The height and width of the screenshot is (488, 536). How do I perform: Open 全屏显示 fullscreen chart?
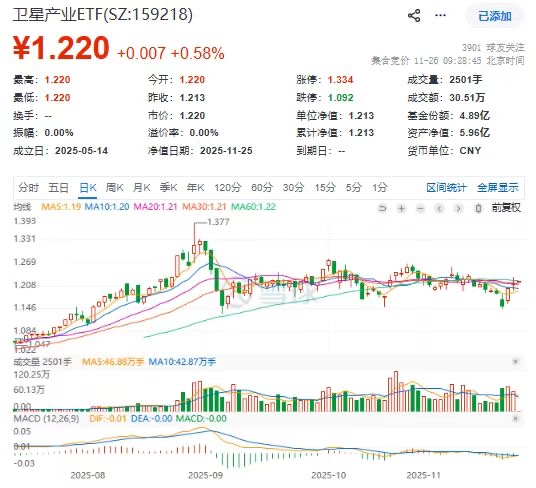click(498, 188)
